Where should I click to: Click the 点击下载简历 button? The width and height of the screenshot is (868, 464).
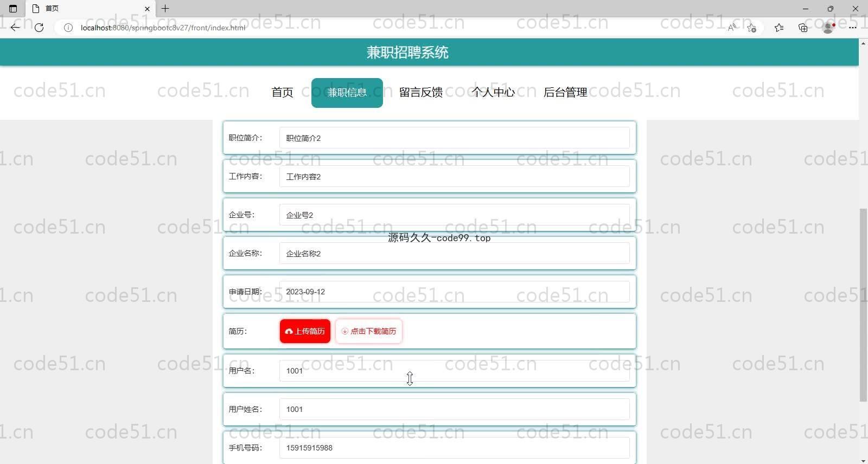(369, 331)
